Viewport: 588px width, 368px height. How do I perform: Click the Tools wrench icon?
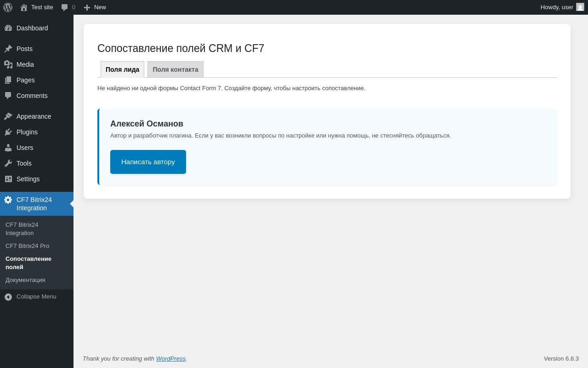pyautogui.click(x=8, y=163)
